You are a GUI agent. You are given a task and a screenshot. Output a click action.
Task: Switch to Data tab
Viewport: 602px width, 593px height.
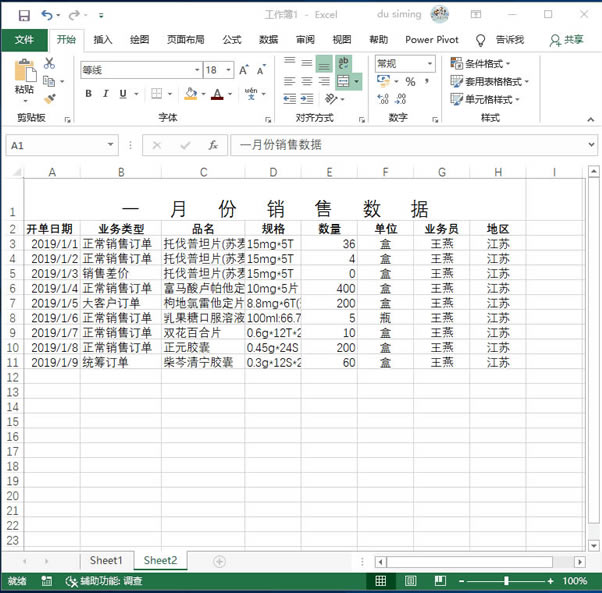click(268, 40)
